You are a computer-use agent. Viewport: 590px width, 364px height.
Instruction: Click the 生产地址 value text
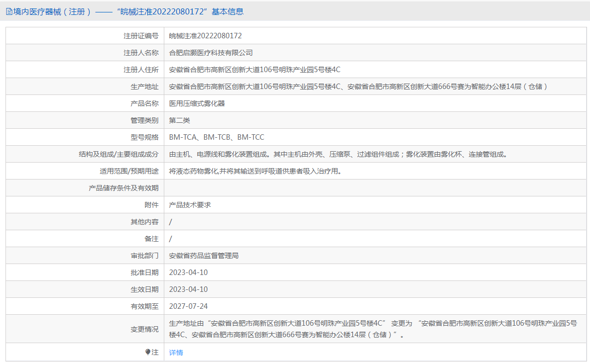tap(358, 87)
